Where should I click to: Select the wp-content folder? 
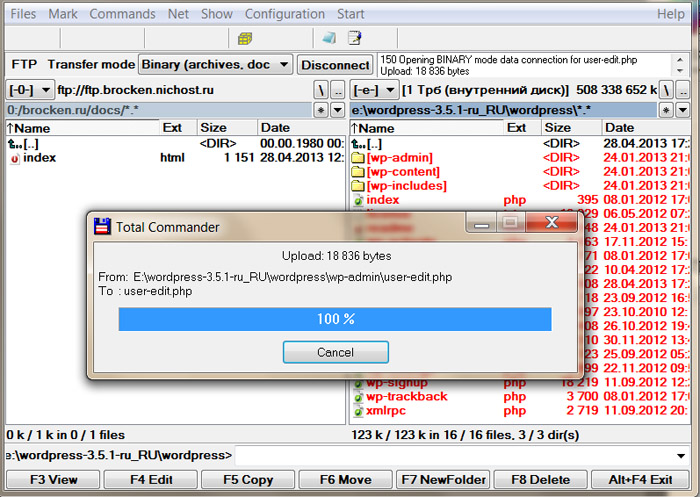(521, 172)
